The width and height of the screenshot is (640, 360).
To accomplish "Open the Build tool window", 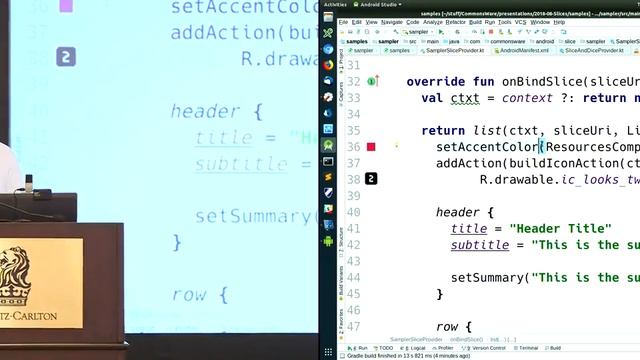I will (553, 348).
